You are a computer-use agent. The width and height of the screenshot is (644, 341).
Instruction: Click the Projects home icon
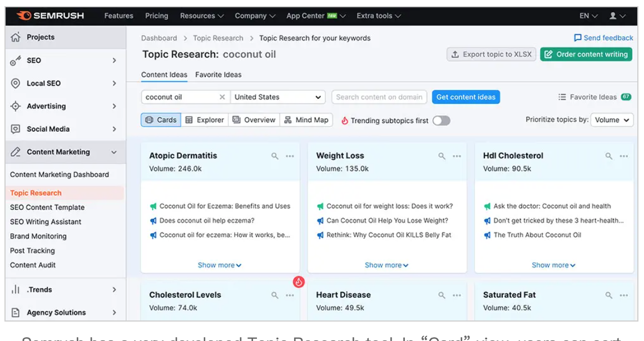click(15, 37)
